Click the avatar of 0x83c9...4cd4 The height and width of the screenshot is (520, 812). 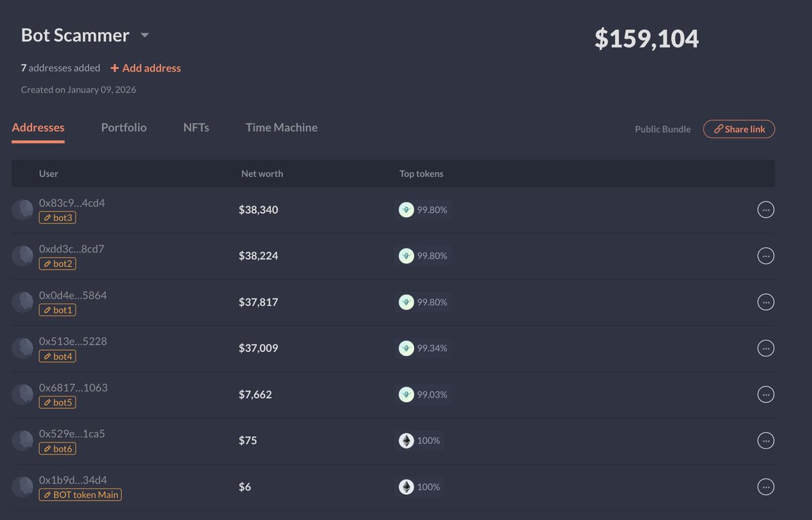(x=22, y=210)
